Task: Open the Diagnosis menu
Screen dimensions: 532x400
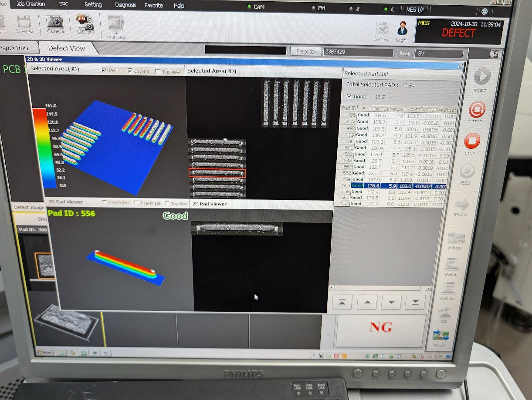Action: click(125, 5)
